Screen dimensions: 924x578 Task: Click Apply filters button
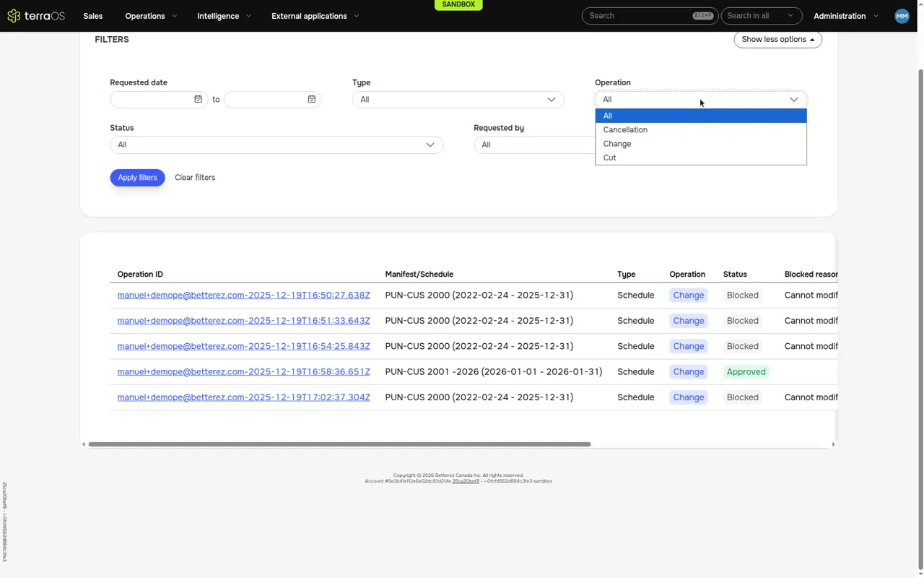pyautogui.click(x=137, y=178)
